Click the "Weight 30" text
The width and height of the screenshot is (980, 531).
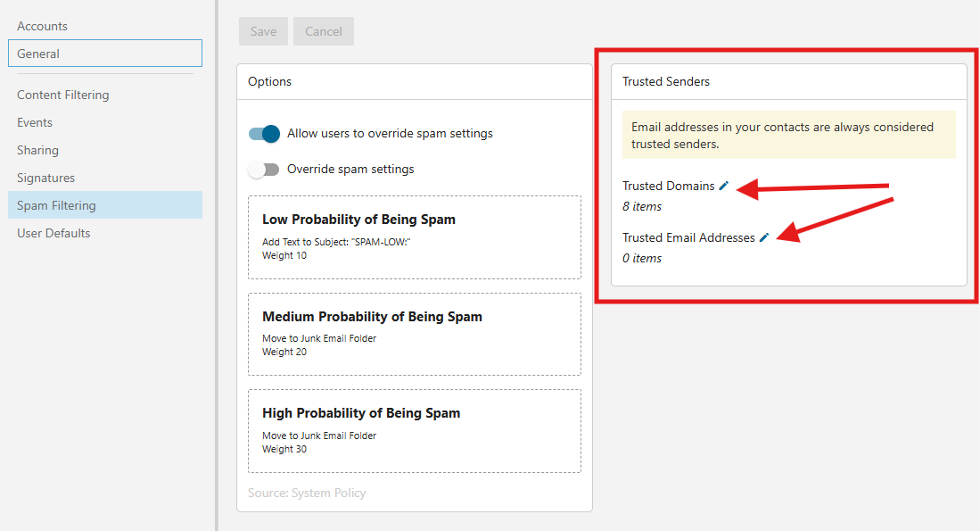pyautogui.click(x=284, y=449)
